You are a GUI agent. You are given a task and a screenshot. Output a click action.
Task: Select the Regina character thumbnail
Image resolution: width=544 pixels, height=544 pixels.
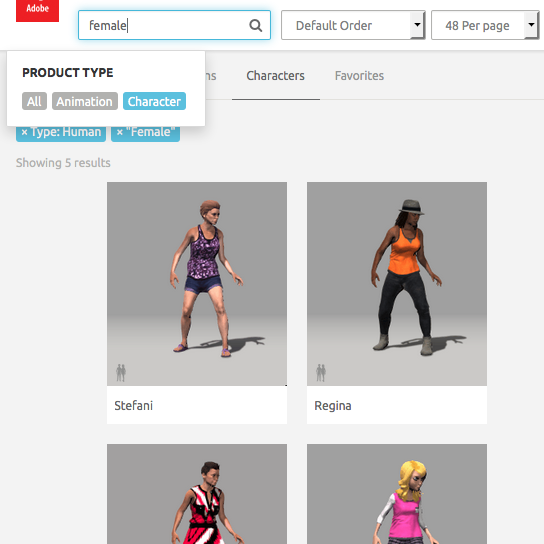tap(397, 283)
